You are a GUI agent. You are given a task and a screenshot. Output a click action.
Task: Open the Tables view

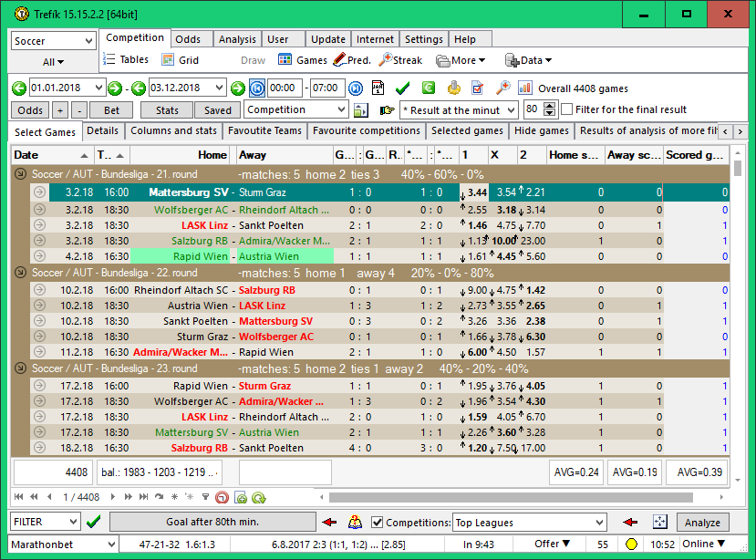coord(125,60)
